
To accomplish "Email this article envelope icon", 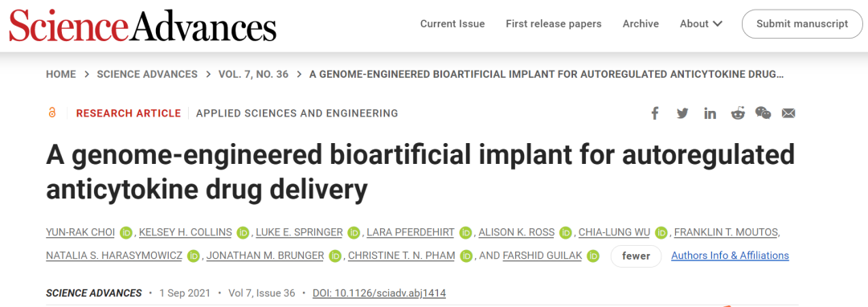I will (x=788, y=113).
